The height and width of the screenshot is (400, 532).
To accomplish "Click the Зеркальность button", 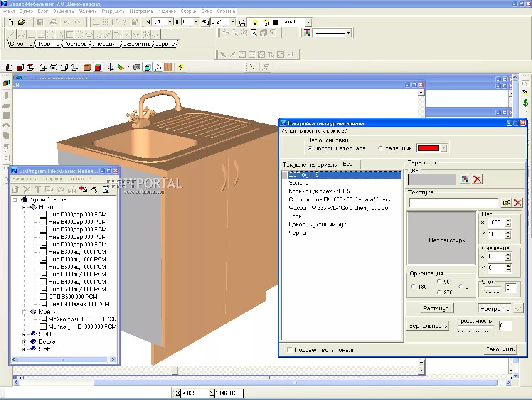I will tap(428, 326).
